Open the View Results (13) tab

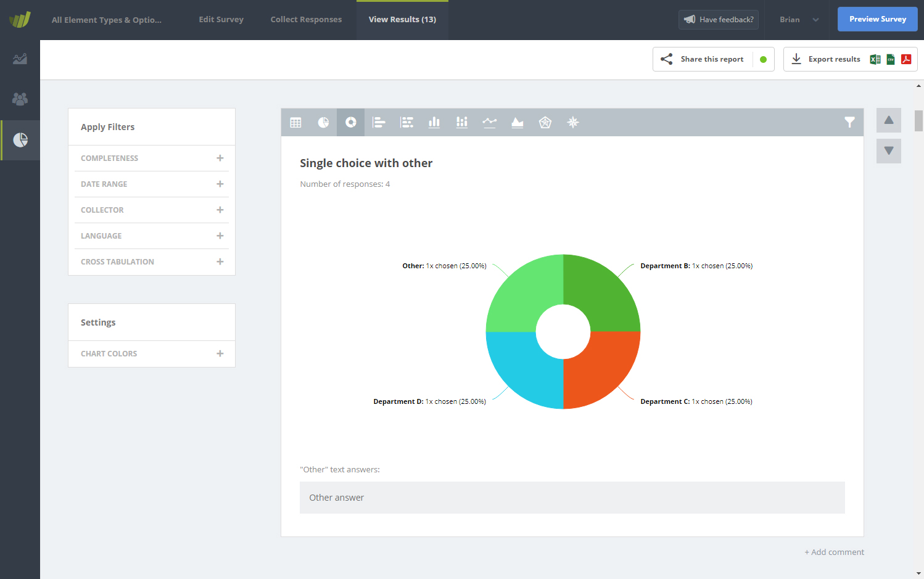(x=402, y=20)
